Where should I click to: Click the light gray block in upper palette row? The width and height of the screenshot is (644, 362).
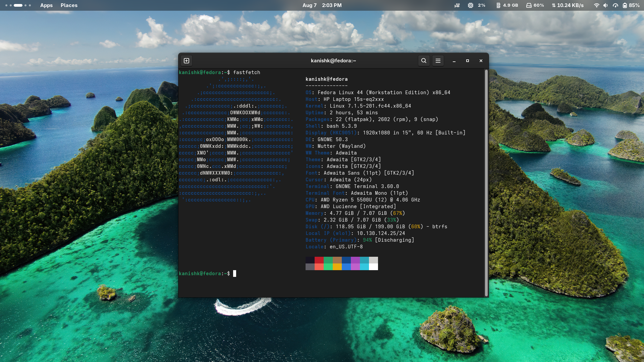(373, 260)
